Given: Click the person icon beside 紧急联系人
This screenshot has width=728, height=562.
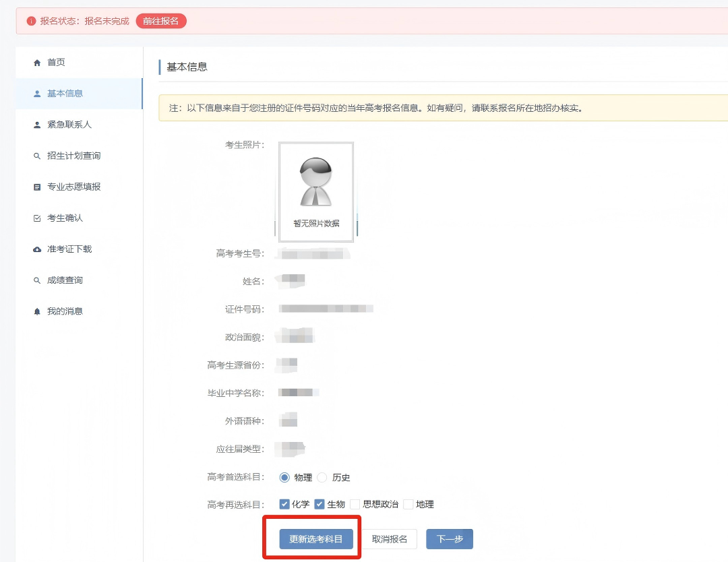Looking at the screenshot, I should point(37,125).
